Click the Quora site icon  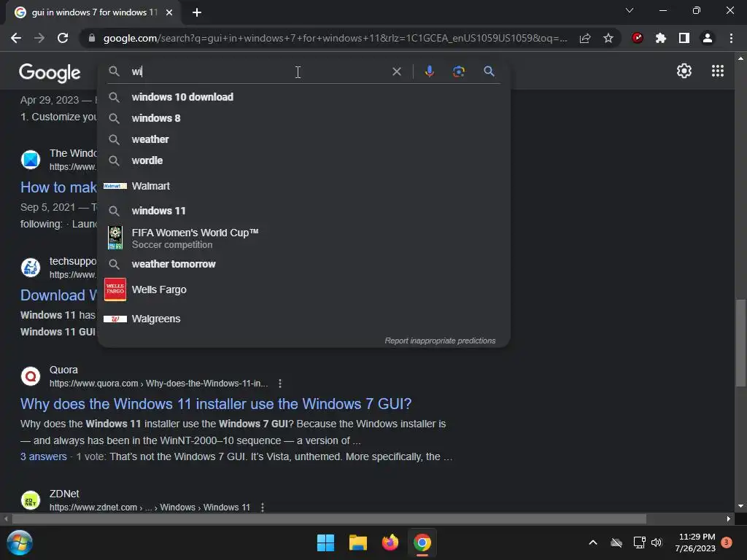click(x=31, y=376)
